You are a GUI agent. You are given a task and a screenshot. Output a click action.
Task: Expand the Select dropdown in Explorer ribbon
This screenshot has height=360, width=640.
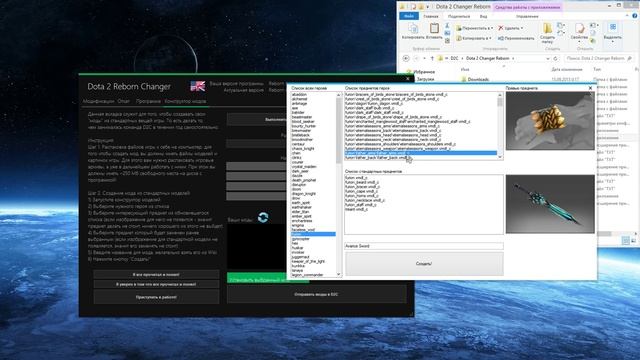click(613, 41)
